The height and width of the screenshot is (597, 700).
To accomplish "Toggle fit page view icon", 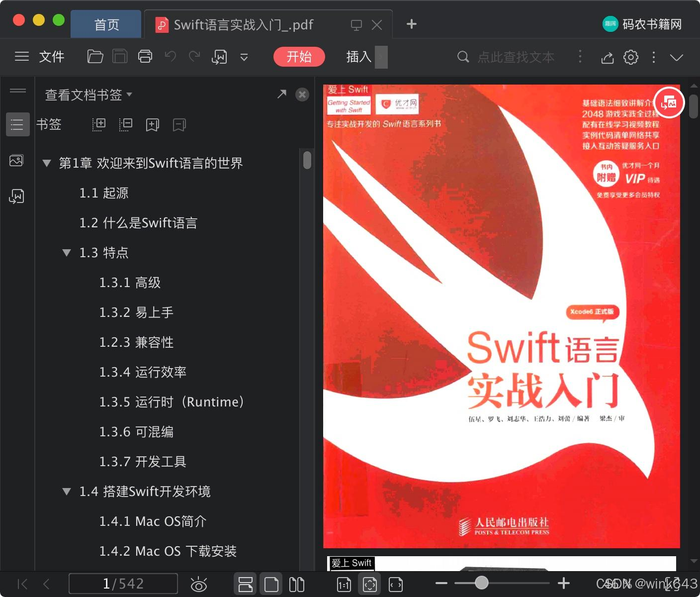I will (x=370, y=584).
